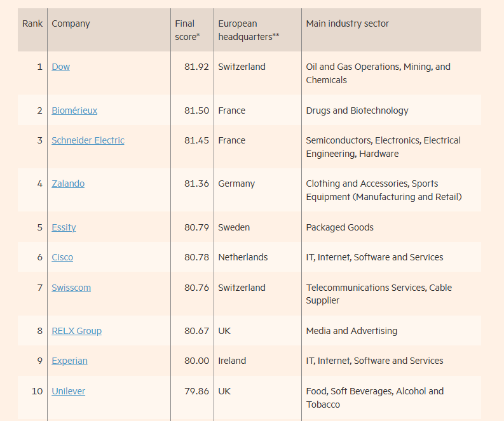Viewport: 504px width, 421px height.
Task: Select the Germany headquarters cell
Action: click(236, 184)
